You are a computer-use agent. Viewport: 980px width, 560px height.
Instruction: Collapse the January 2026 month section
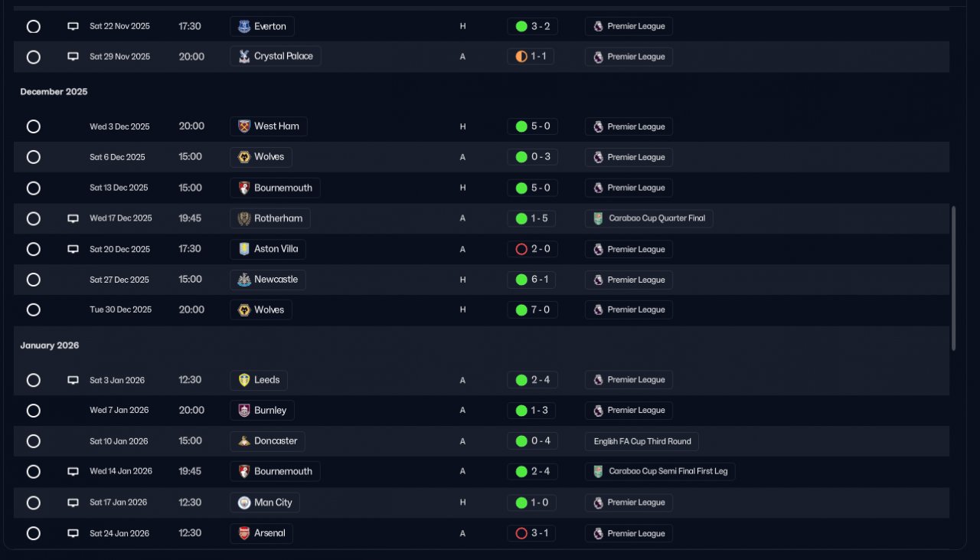click(x=50, y=345)
